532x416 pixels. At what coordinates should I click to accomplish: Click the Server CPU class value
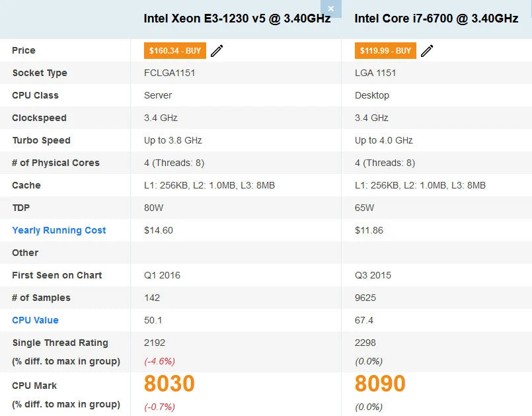(x=158, y=95)
